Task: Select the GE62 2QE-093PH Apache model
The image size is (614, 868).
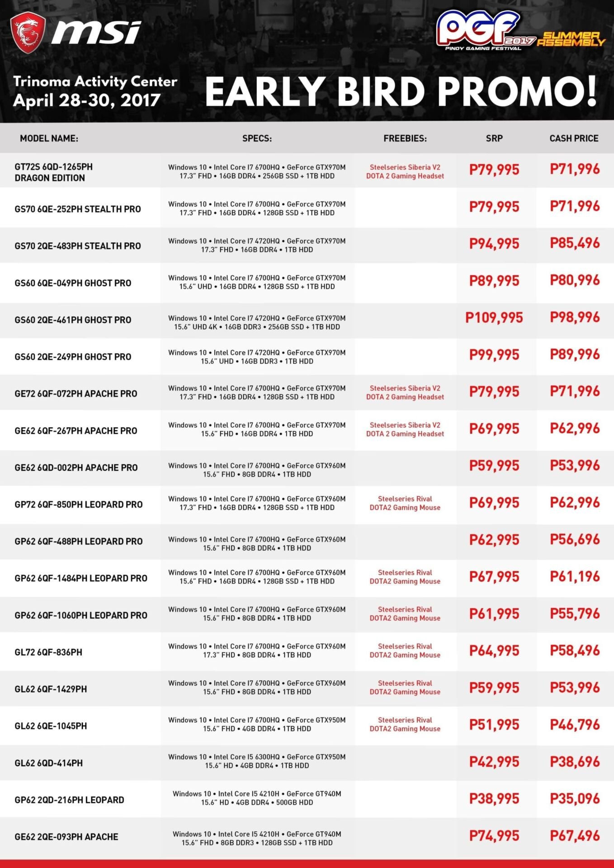Action: (x=66, y=837)
